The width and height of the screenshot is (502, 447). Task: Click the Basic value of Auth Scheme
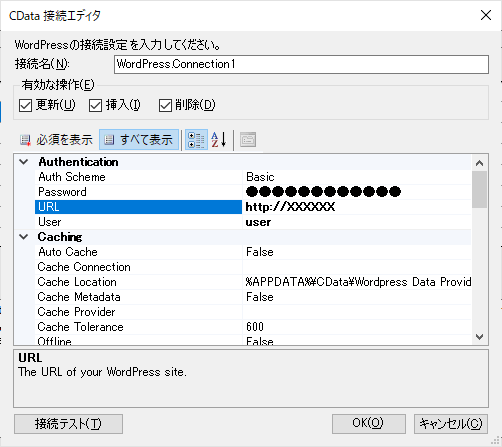point(357,177)
